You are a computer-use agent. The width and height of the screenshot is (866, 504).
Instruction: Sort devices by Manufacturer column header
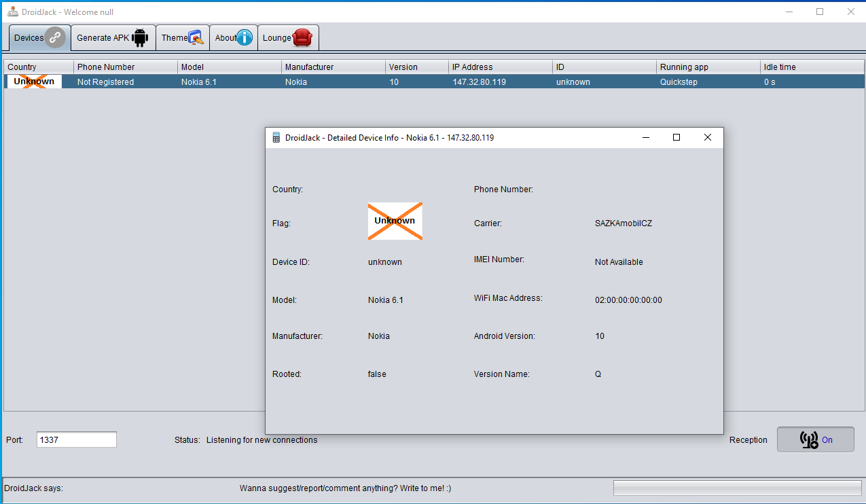(333, 67)
